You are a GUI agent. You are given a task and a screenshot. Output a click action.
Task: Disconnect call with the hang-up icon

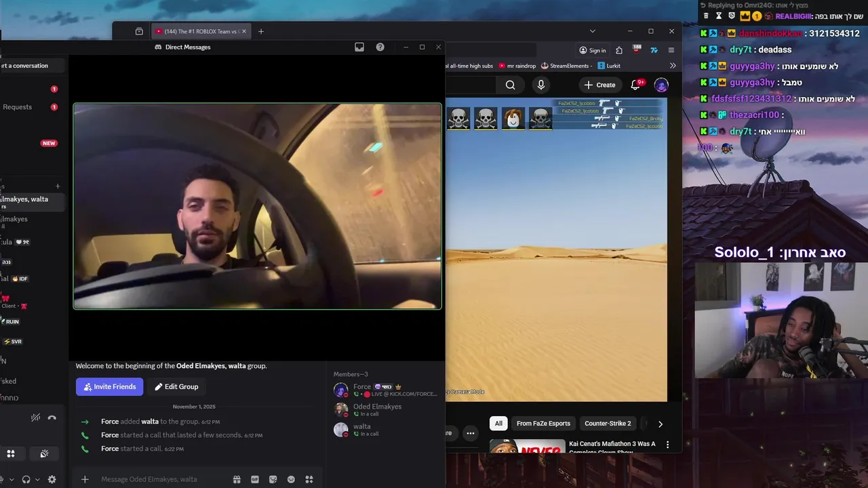pyautogui.click(x=52, y=418)
